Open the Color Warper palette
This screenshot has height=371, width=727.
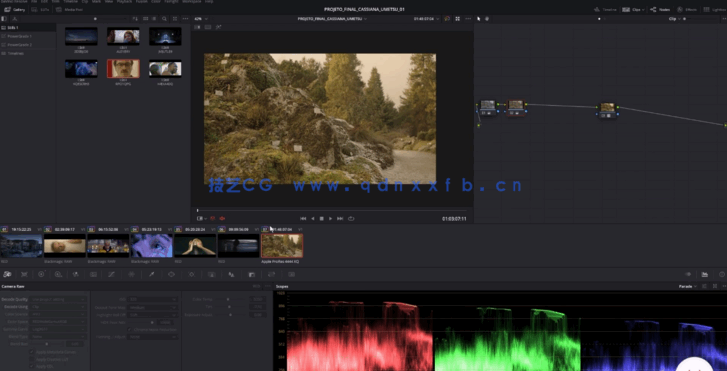[131, 274]
